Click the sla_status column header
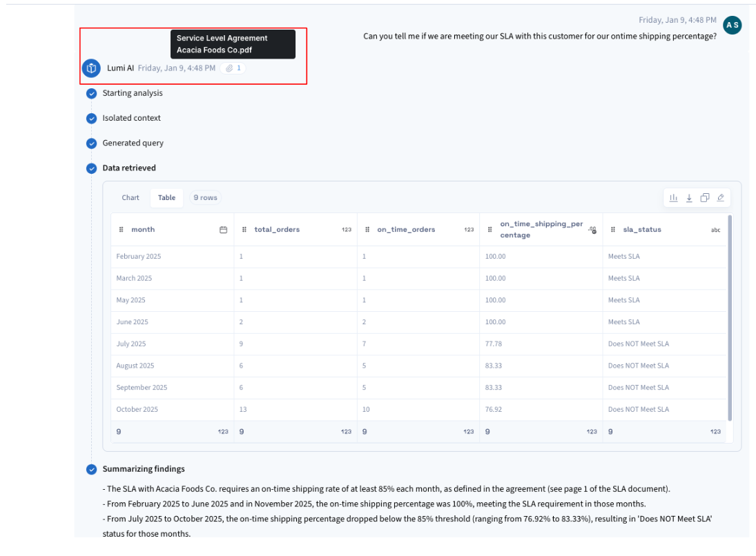 pos(642,230)
